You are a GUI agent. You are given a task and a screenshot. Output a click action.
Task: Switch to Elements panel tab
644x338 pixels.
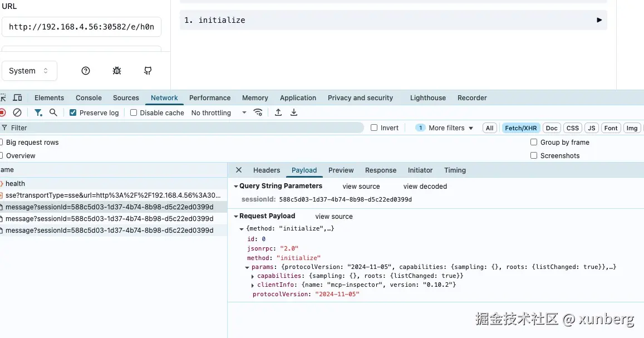pyautogui.click(x=50, y=98)
